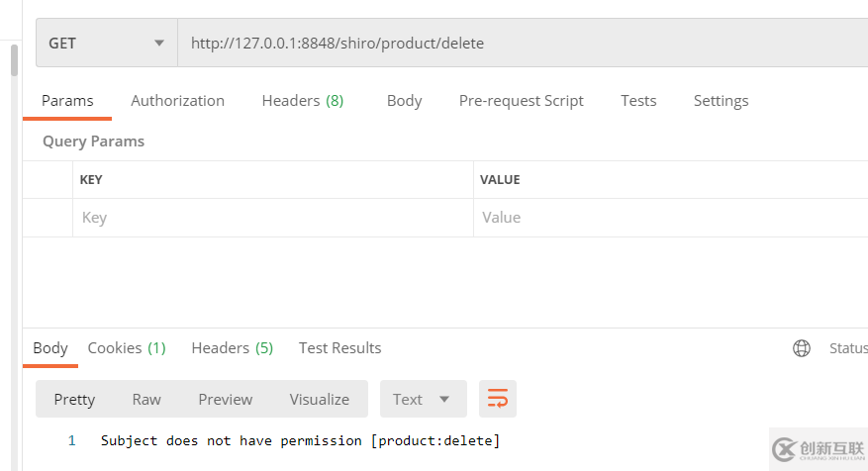Open the response Cookies (1) tab
Viewport: 868px width, 471px height.
(127, 347)
